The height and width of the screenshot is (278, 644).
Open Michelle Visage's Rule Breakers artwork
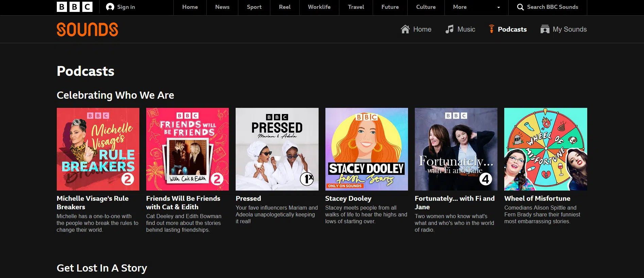(98, 149)
